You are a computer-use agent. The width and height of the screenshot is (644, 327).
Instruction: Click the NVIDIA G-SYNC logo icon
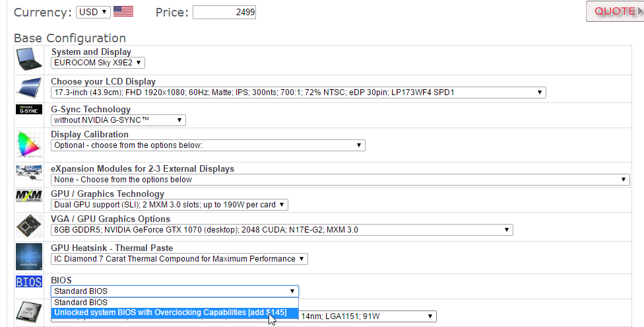tap(29, 110)
